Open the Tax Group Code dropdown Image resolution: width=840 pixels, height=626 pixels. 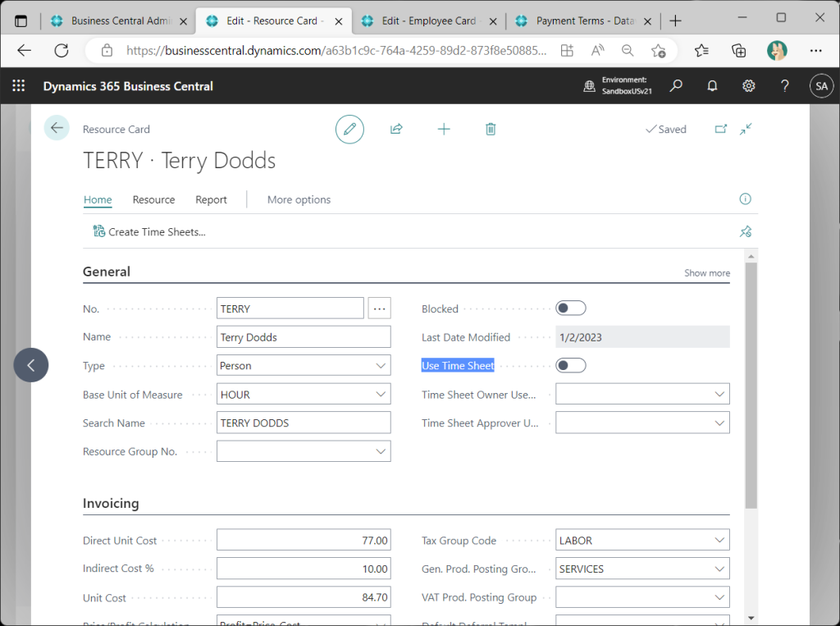tap(719, 540)
